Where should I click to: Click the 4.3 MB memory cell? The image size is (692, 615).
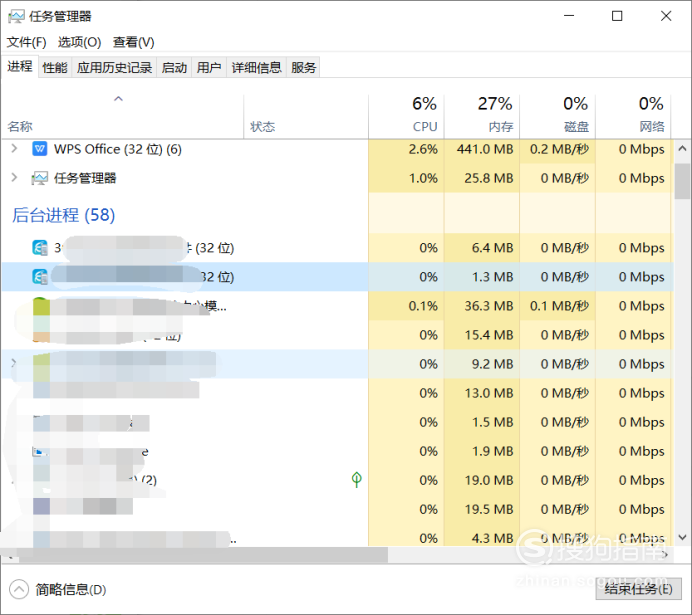(481, 536)
